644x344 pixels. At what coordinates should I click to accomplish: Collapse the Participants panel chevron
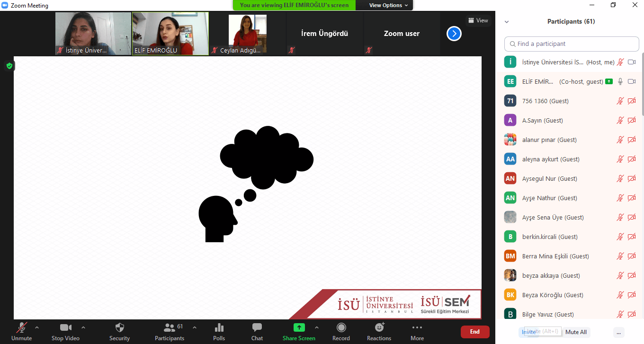[x=507, y=22]
